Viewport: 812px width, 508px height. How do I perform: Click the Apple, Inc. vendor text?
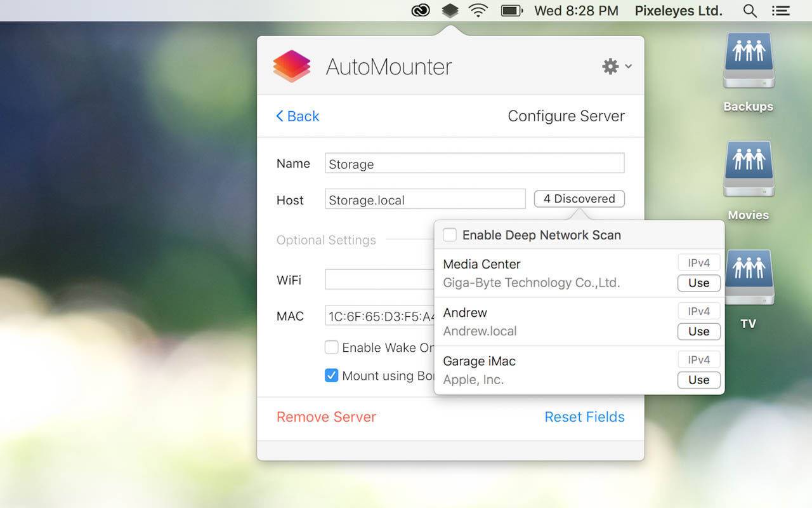pyautogui.click(x=473, y=380)
